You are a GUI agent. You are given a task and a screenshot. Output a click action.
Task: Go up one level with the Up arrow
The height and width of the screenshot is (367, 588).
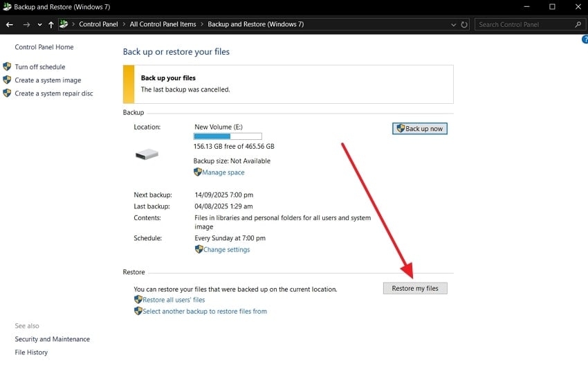[51, 24]
